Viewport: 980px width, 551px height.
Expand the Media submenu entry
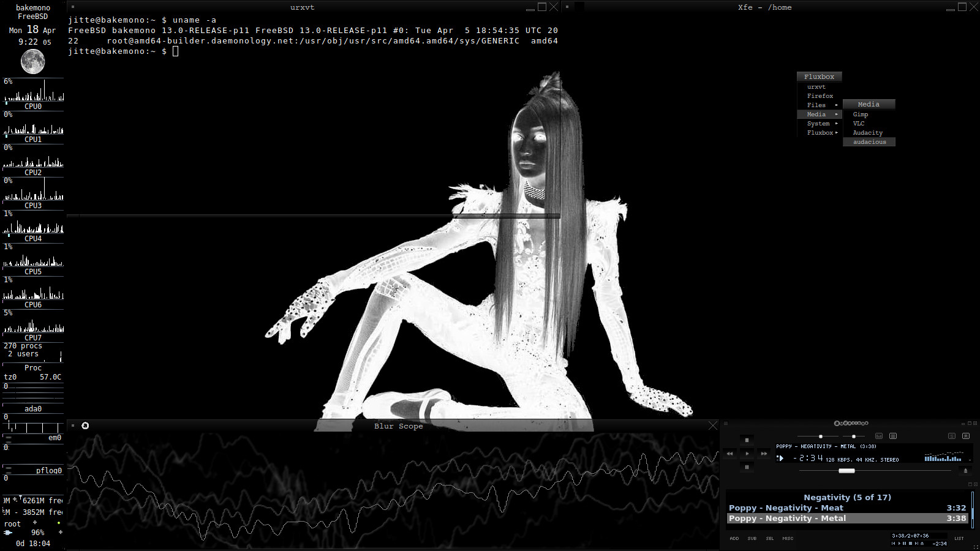[820, 114]
